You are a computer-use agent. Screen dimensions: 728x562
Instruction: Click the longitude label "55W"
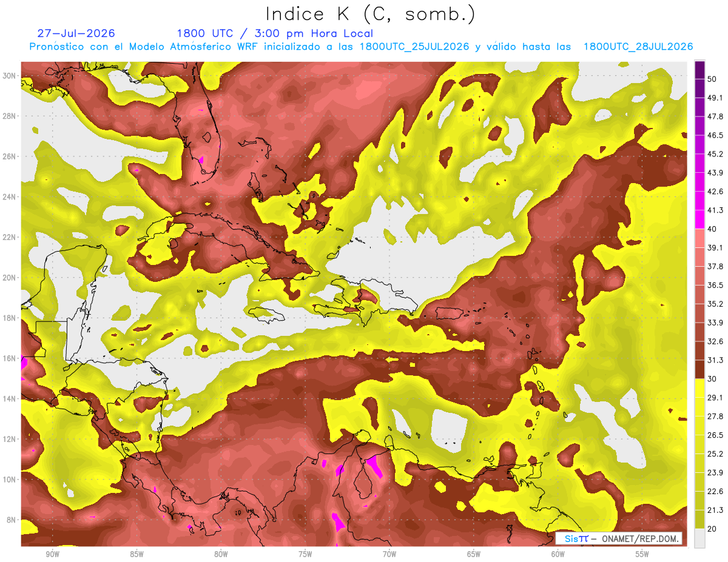click(642, 555)
